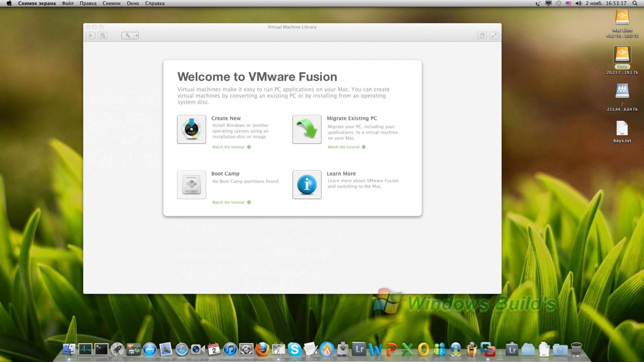Click the display icon in menu bar
Image resolution: width=644 pixels, height=362 pixels.
coord(548,3)
